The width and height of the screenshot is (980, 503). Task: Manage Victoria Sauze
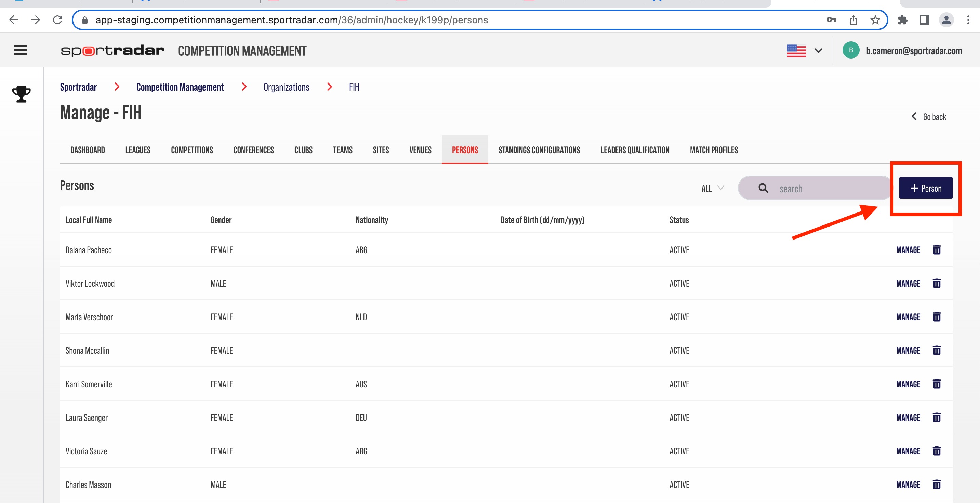click(908, 451)
